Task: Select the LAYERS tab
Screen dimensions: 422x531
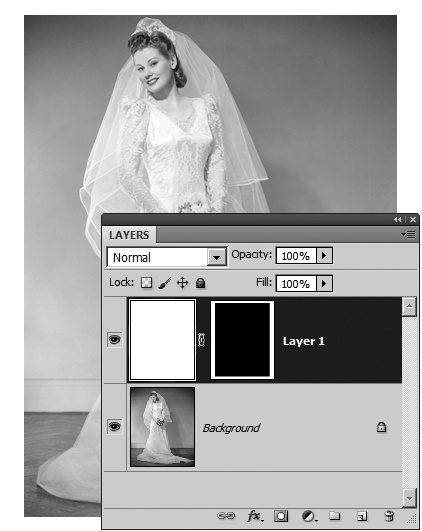Action: 129,235
